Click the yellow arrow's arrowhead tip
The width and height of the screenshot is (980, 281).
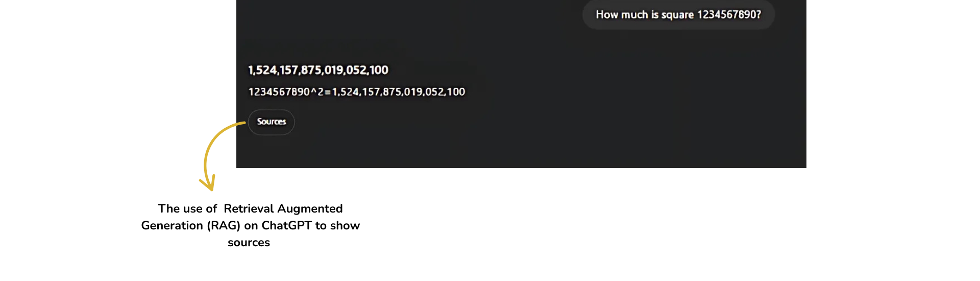pos(210,188)
